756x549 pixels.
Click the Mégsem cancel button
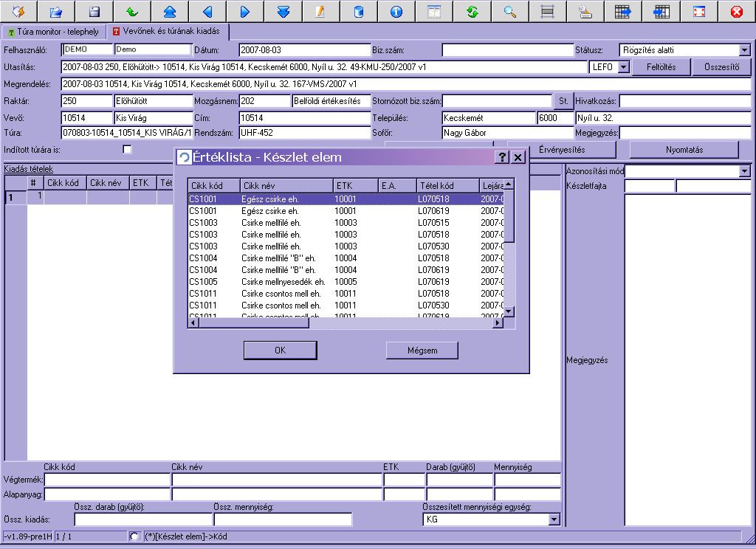click(x=422, y=350)
